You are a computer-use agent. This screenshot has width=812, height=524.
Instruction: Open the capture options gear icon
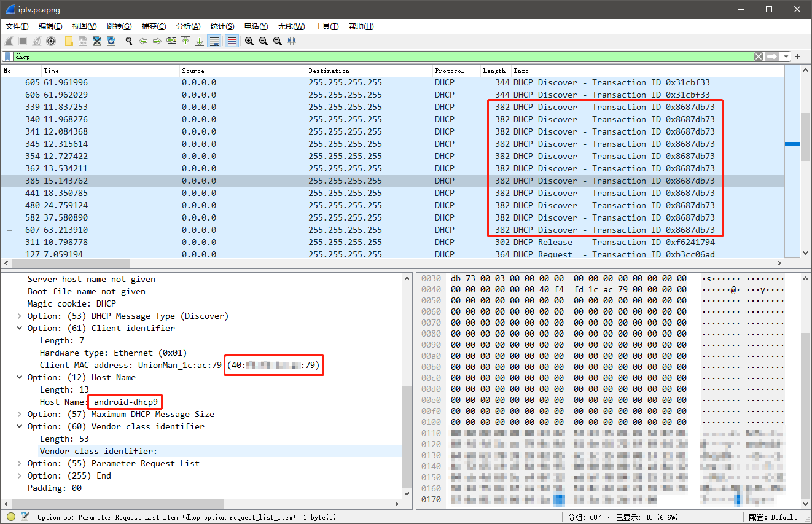tap(51, 41)
